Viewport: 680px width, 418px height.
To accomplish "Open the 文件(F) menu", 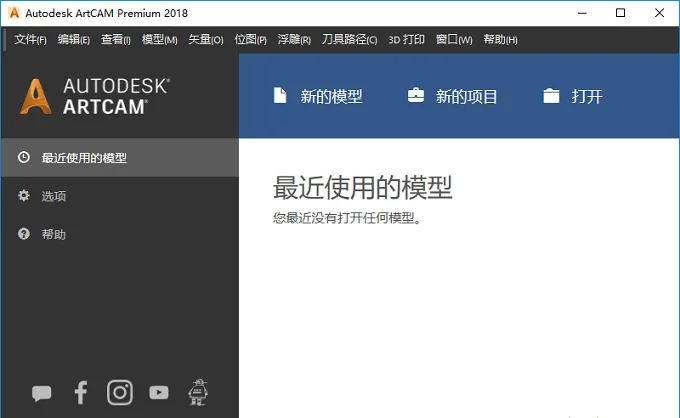I will coord(30,39).
